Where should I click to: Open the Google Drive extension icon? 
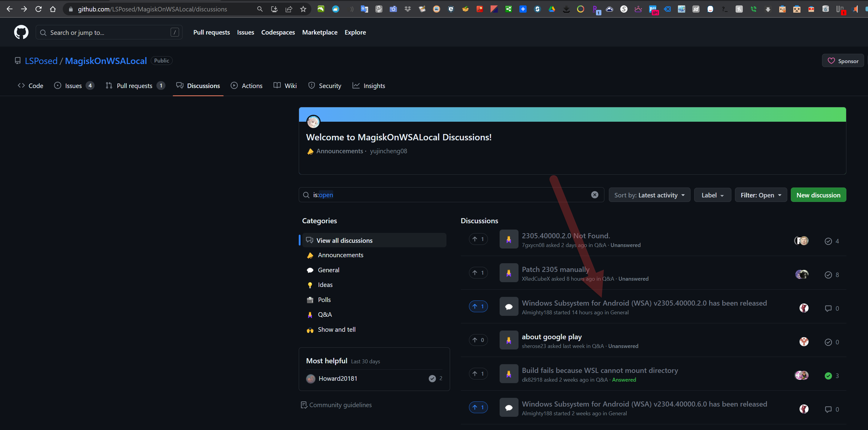pyautogui.click(x=552, y=9)
